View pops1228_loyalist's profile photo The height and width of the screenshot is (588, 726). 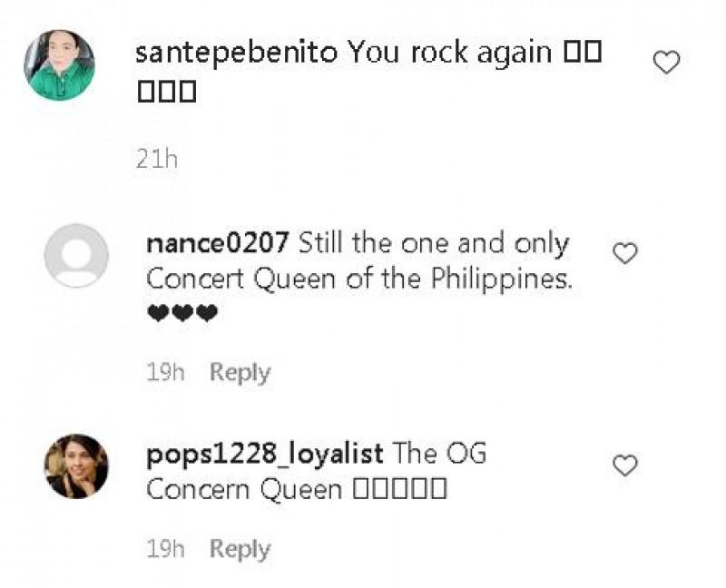coord(76,466)
